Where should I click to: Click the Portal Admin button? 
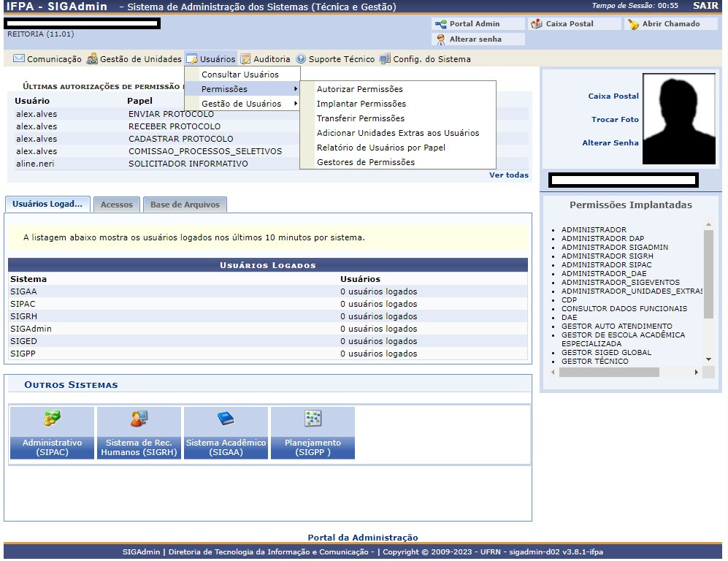478,23
